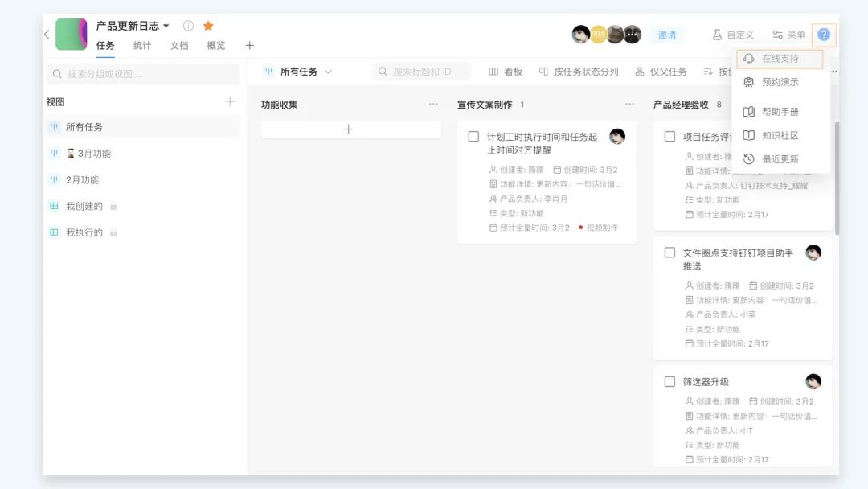Check the 计划工时执行时间 task checkbox
This screenshot has width=868, height=489.
(473, 137)
